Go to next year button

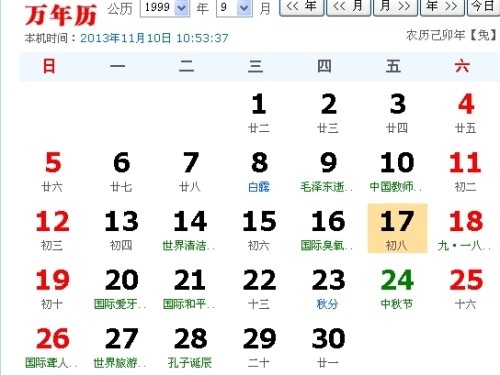point(442,7)
